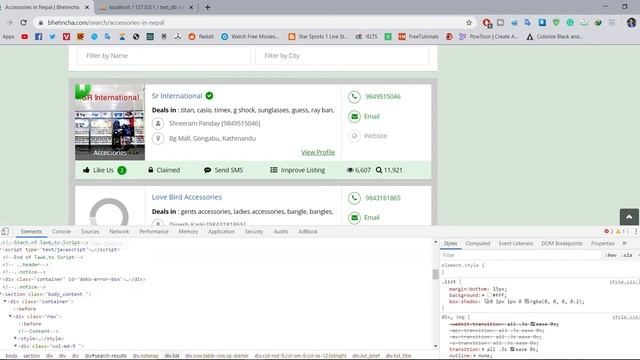Click the green verified badge beside Sr International
The height and width of the screenshot is (360, 640).
pos(209,96)
